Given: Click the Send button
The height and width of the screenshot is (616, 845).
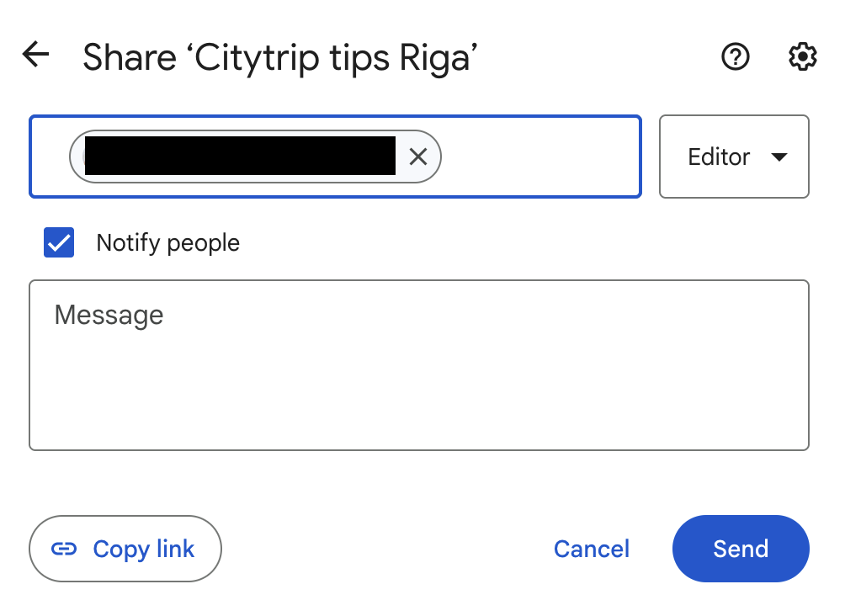Looking at the screenshot, I should point(741,549).
